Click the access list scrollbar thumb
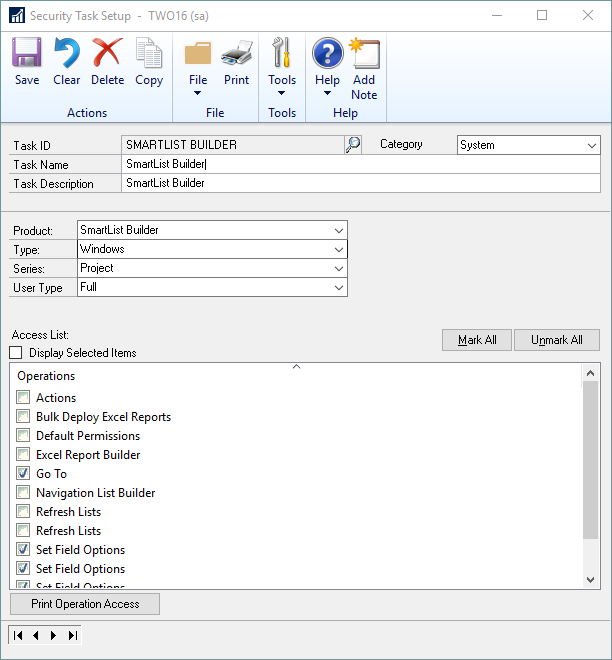 tap(591, 460)
